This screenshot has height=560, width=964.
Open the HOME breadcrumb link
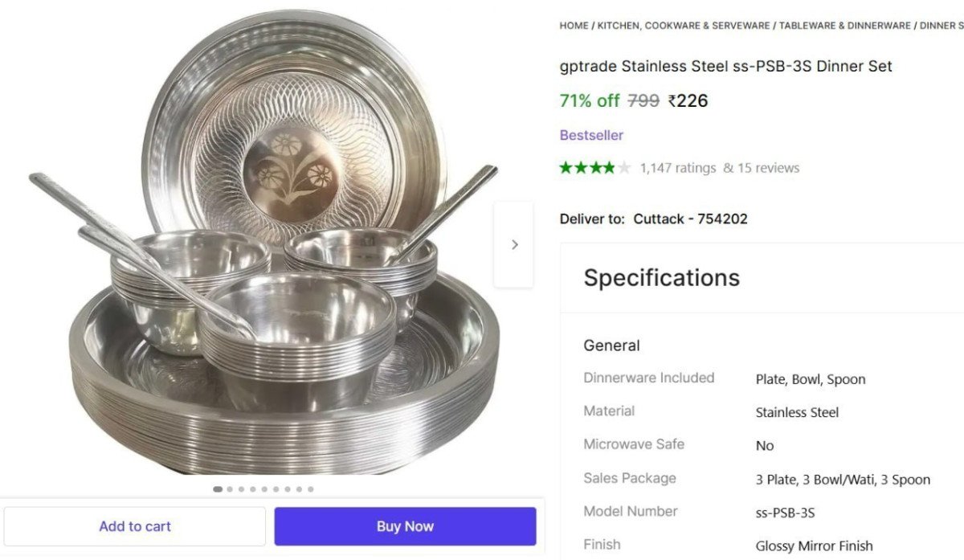(x=574, y=26)
